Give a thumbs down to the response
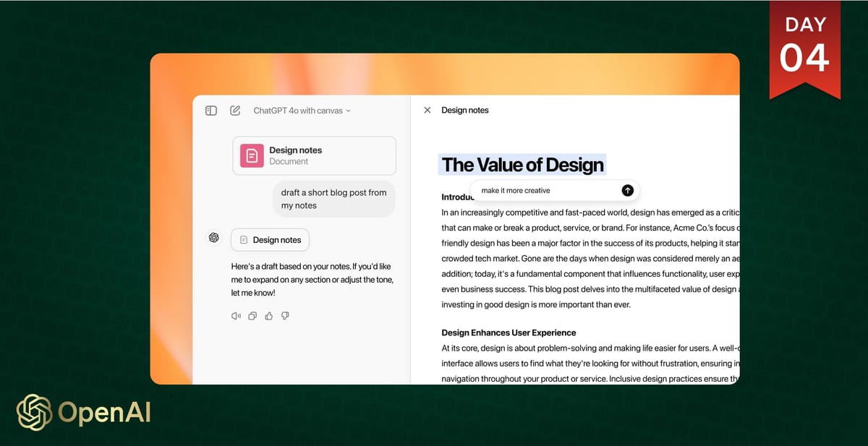Image resolution: width=868 pixels, height=446 pixels. 285,316
